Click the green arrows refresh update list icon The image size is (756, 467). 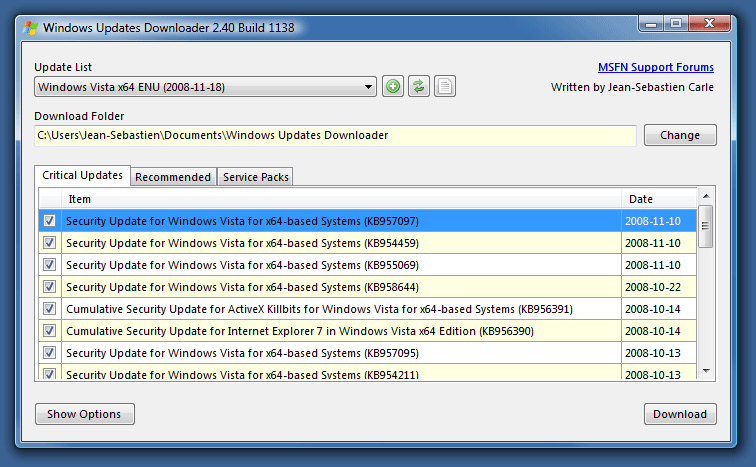click(x=419, y=87)
